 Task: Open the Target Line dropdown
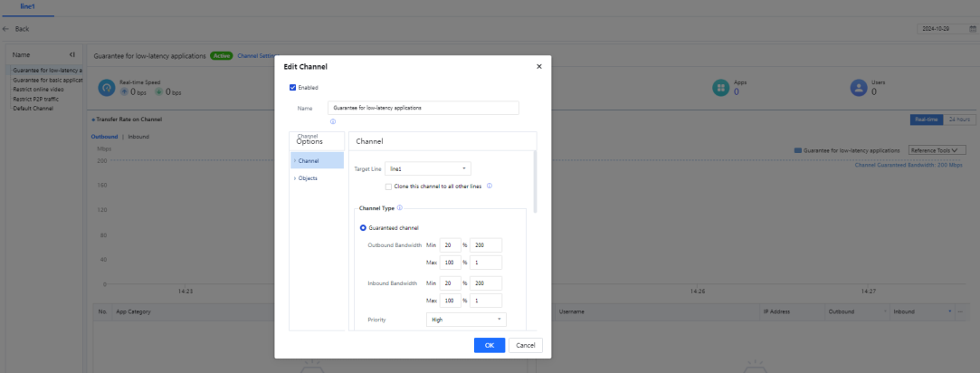point(427,168)
